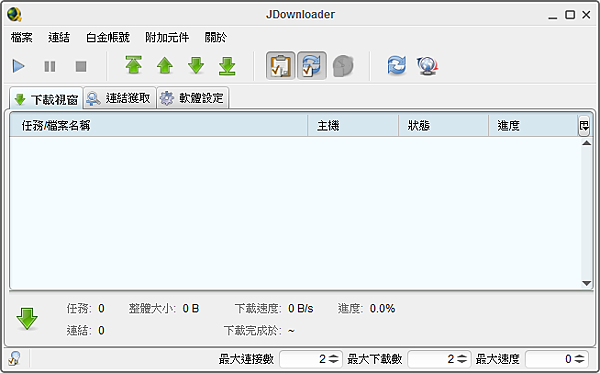Switch to the 軟體設定 tab
Viewport: 600px width, 373px height.
(x=193, y=98)
